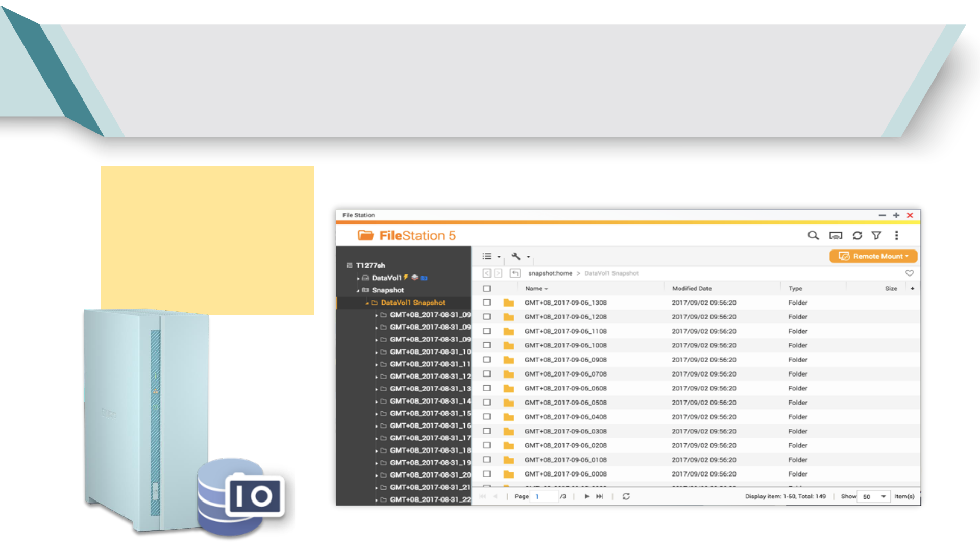
Task: Click the add column plus icon
Action: point(912,289)
